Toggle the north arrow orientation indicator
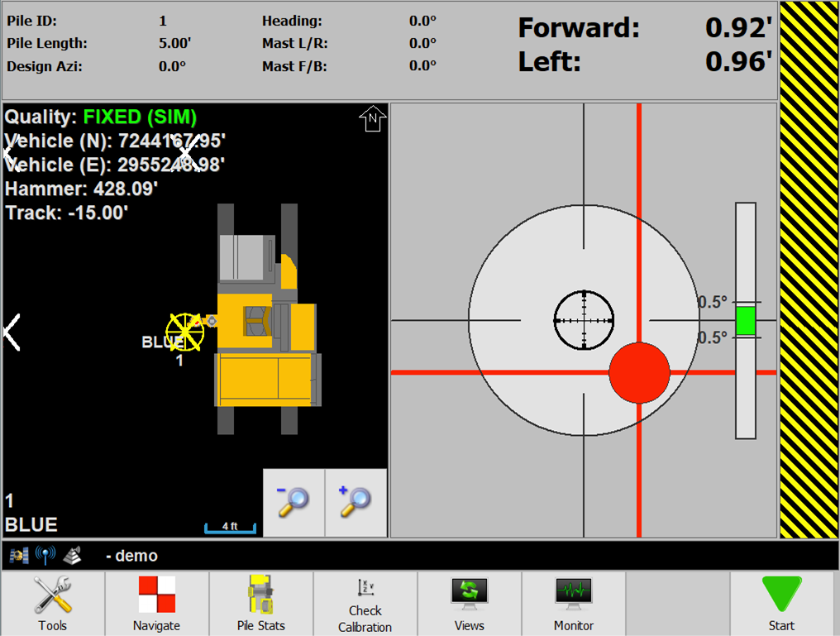 coord(372,119)
